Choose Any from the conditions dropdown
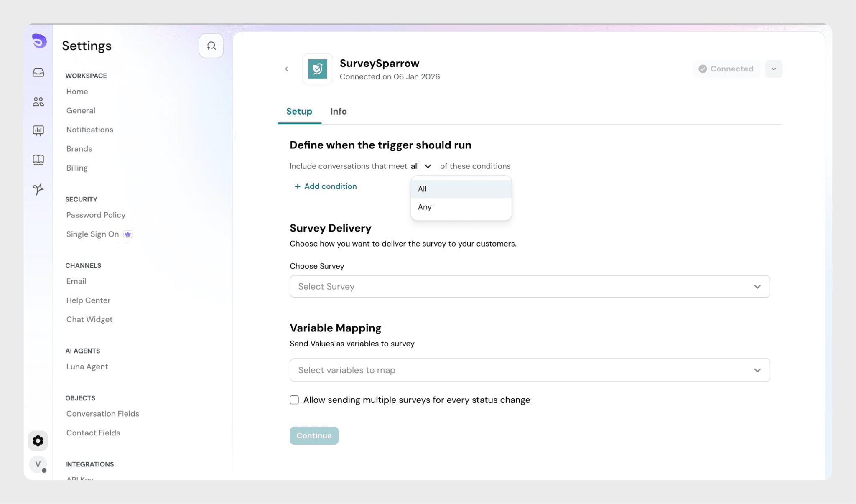The image size is (856, 504). [x=425, y=207]
